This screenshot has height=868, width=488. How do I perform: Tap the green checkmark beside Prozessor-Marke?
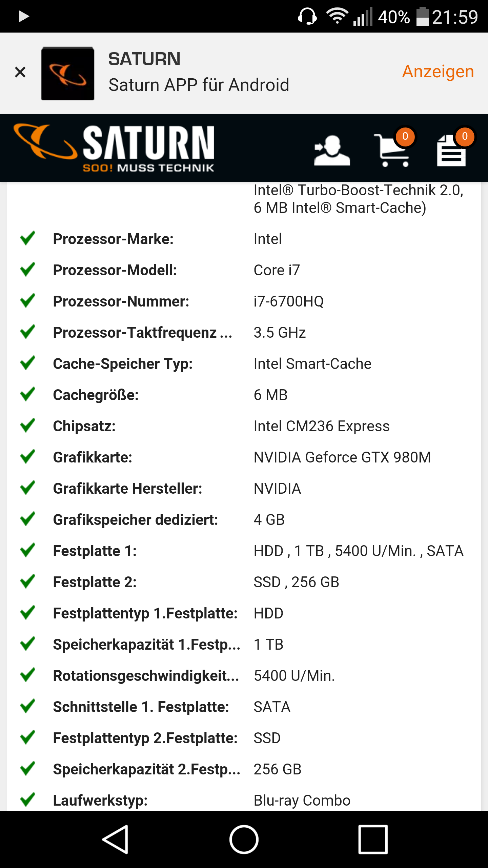(x=28, y=238)
